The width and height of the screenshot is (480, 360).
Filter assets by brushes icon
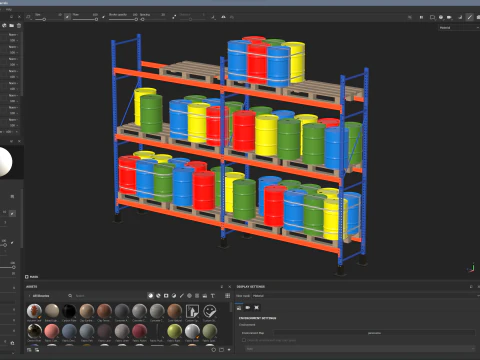182,296
